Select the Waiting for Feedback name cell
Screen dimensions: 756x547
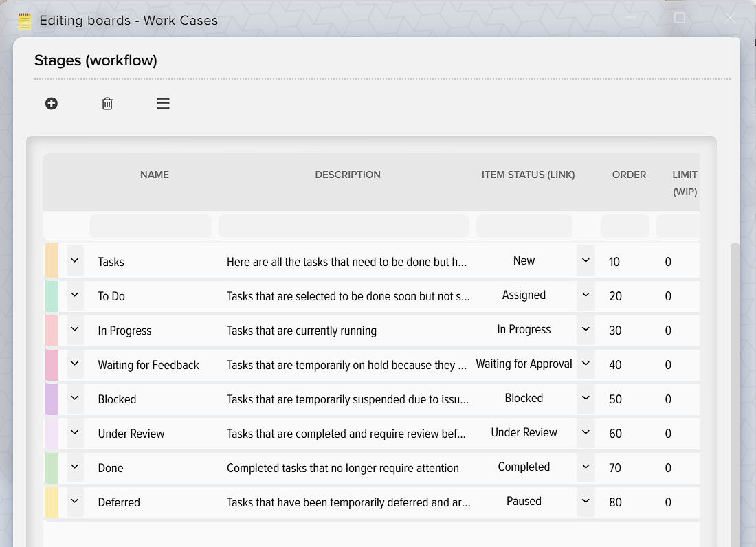[x=148, y=365]
